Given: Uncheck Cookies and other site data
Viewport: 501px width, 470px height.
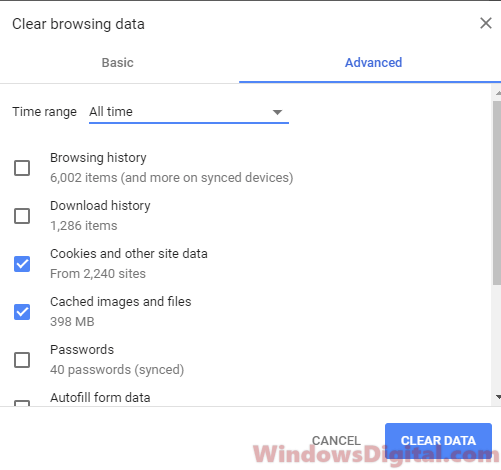Looking at the screenshot, I should [x=22, y=264].
